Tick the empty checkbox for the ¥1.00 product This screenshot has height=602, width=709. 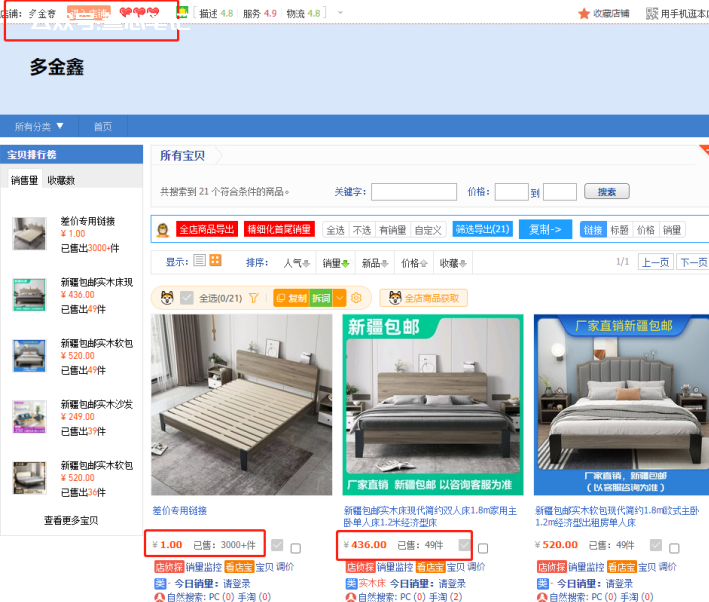(296, 548)
